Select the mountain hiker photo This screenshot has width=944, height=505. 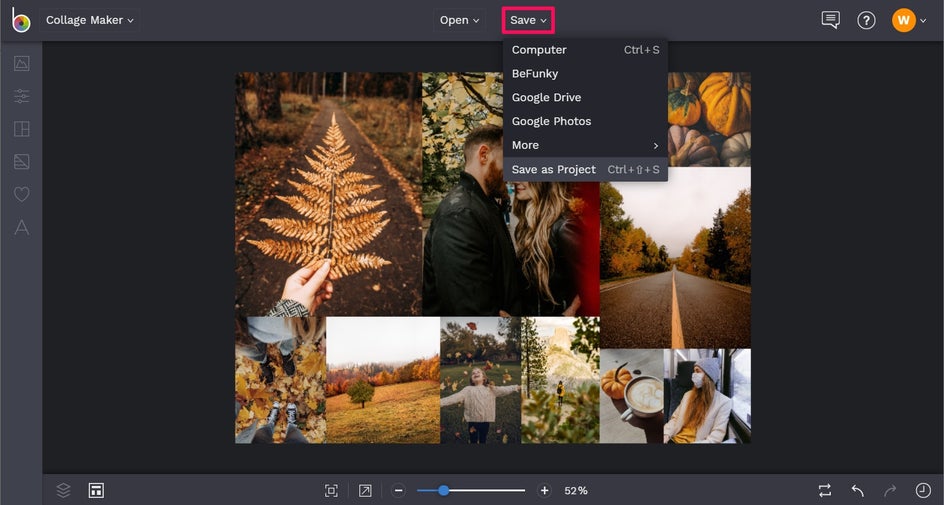(x=560, y=380)
